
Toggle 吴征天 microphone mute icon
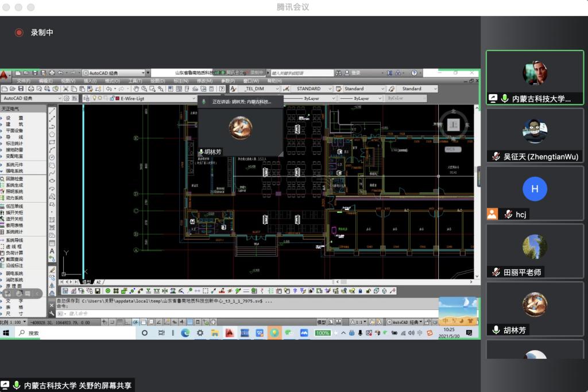click(496, 157)
